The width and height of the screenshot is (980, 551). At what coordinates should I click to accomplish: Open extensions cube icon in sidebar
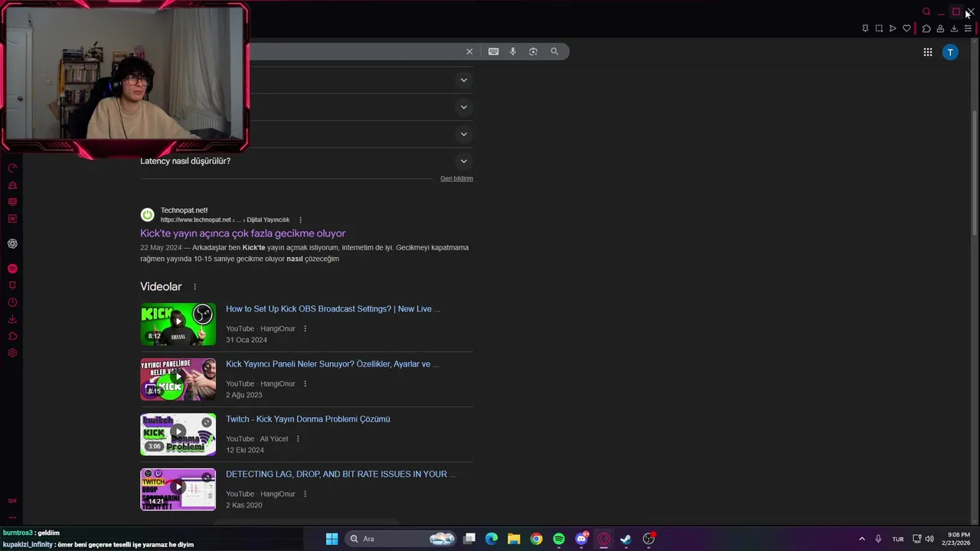(12, 336)
